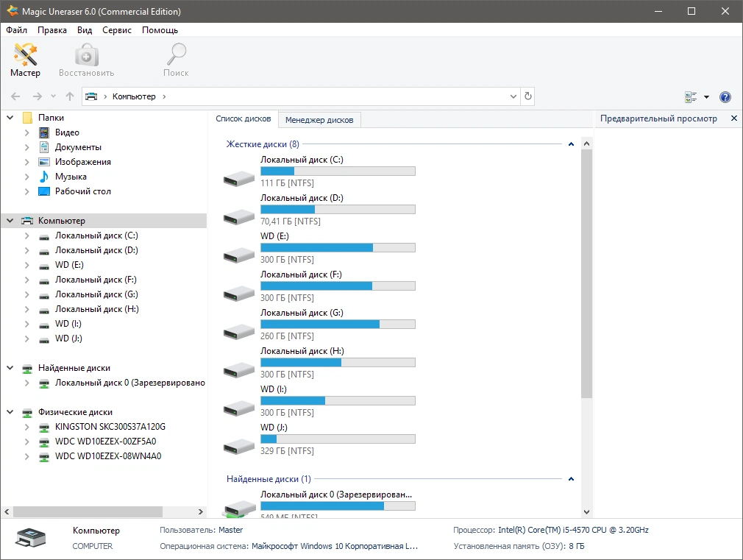Image resolution: width=743 pixels, height=560 pixels.
Task: Navigate up one level arrow
Action: click(x=70, y=96)
